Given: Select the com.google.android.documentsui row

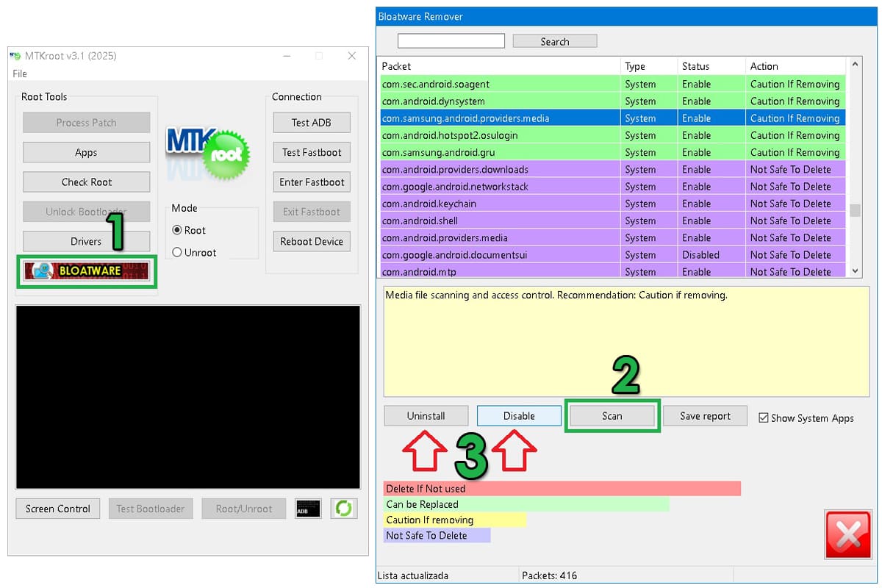Looking at the screenshot, I should [612, 255].
